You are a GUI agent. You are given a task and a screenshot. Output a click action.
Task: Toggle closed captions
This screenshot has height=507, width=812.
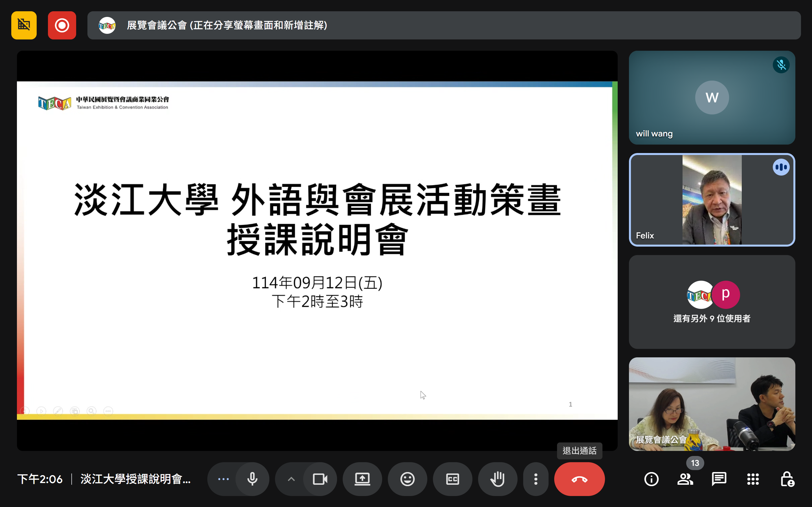pos(452,479)
